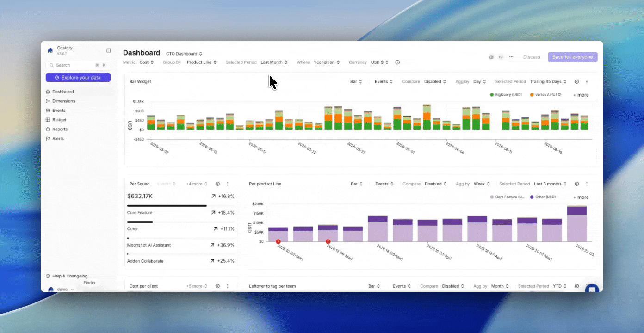Click the Alerts flag icon in sidebar
This screenshot has height=333, width=644.
(x=48, y=139)
